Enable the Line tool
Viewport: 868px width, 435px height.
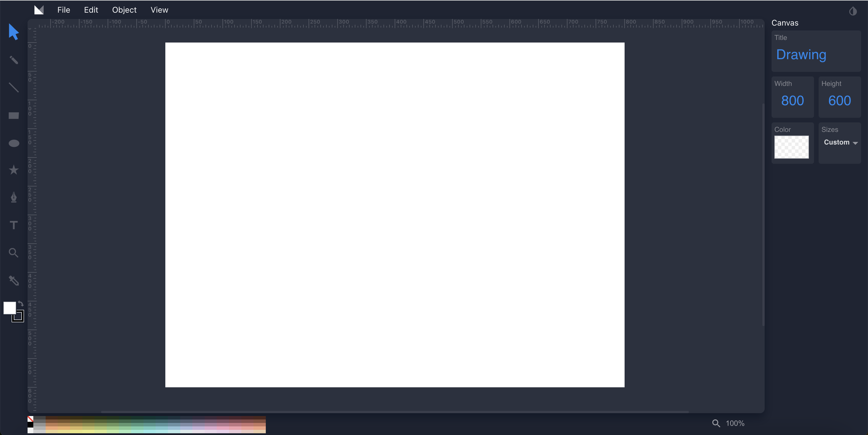14,87
